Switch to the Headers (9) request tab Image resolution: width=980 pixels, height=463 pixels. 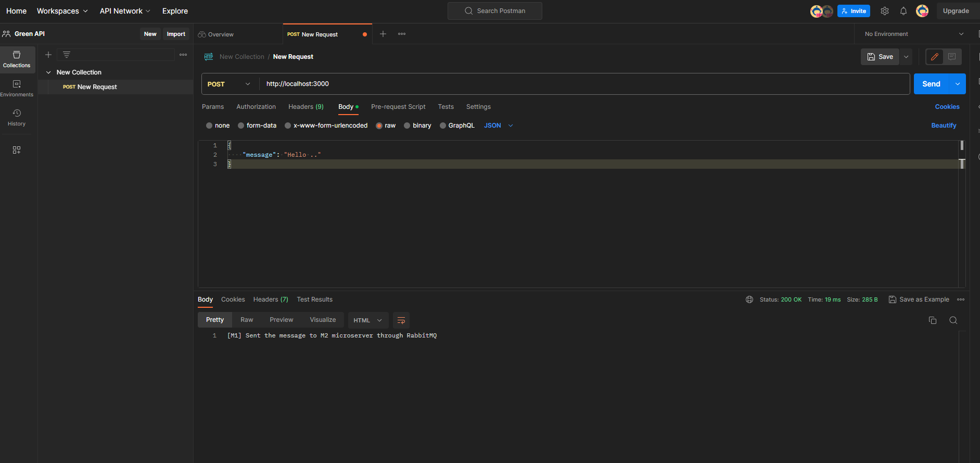click(x=306, y=107)
